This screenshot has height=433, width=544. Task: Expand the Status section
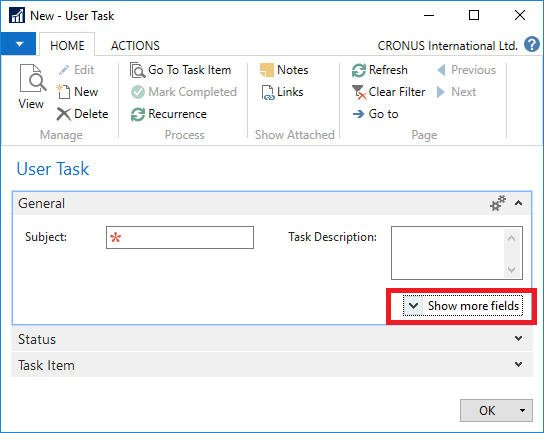tap(272, 339)
